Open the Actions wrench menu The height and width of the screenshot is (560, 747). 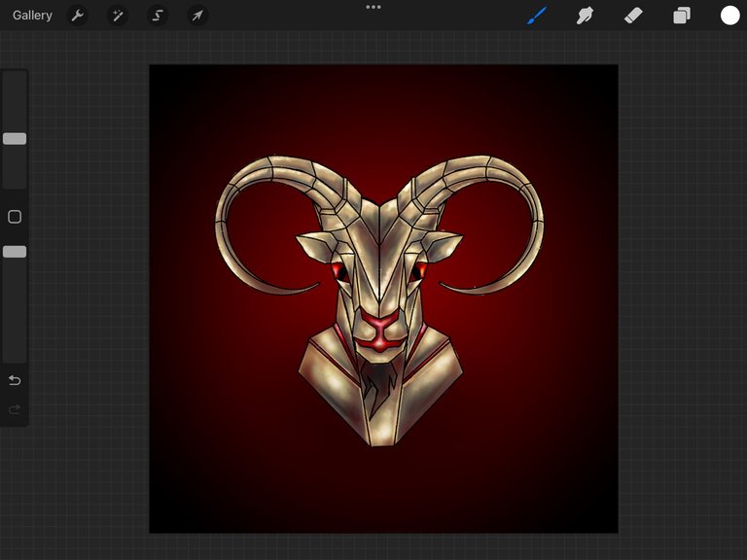[x=78, y=16]
